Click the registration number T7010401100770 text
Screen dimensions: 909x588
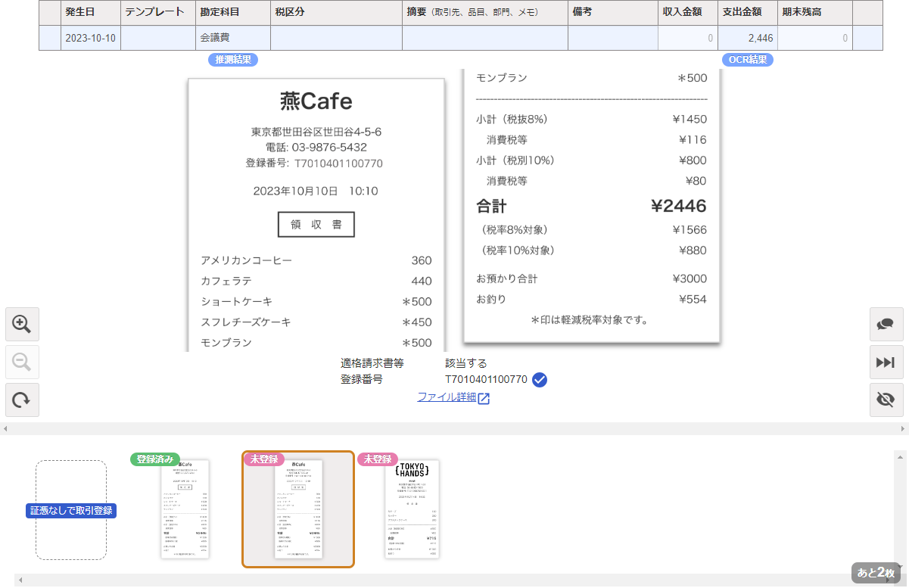point(486,380)
